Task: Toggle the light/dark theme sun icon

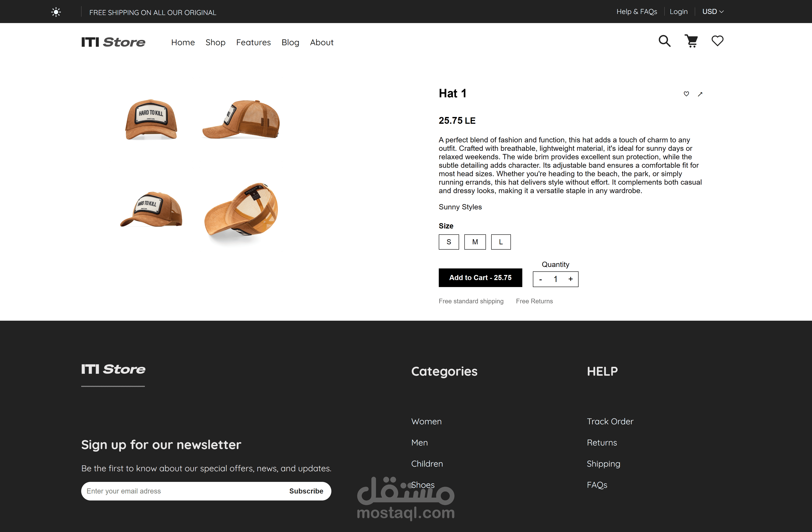Action: [x=56, y=12]
